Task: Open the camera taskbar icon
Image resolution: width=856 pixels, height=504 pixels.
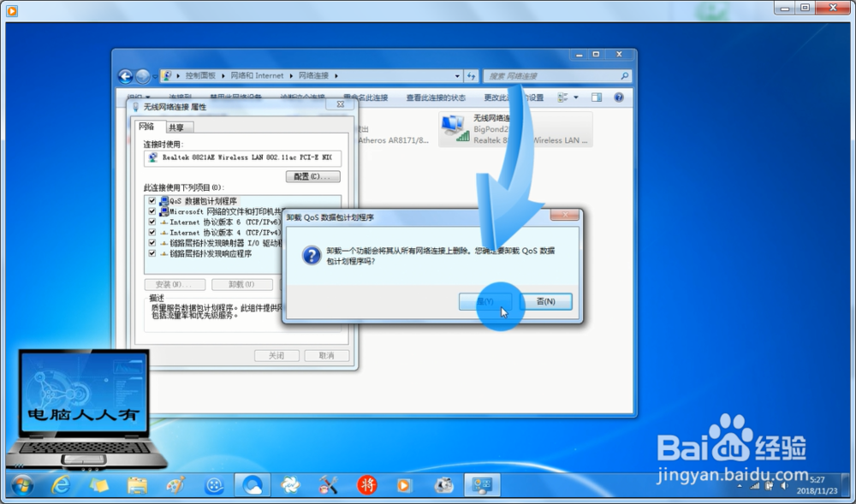Action: pos(443,485)
